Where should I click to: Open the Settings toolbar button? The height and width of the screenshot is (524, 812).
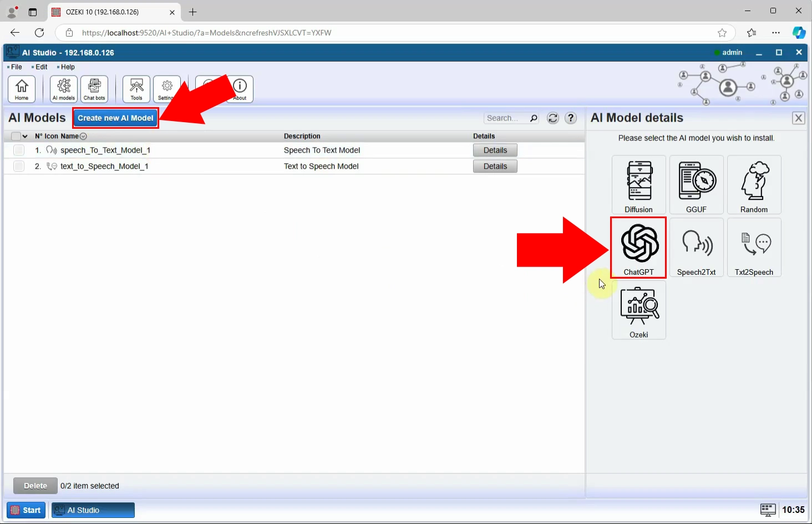(167, 89)
